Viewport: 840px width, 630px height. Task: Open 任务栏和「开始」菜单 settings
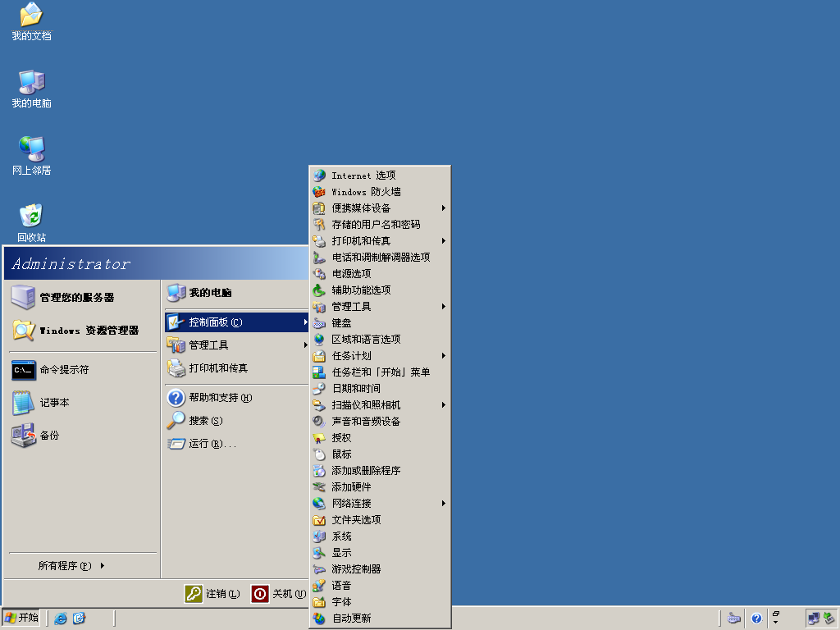tap(380, 372)
